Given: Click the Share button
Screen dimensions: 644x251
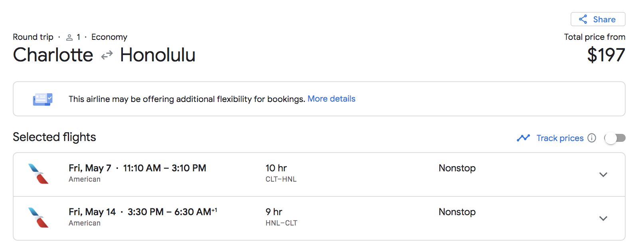Looking at the screenshot, I should point(598,19).
